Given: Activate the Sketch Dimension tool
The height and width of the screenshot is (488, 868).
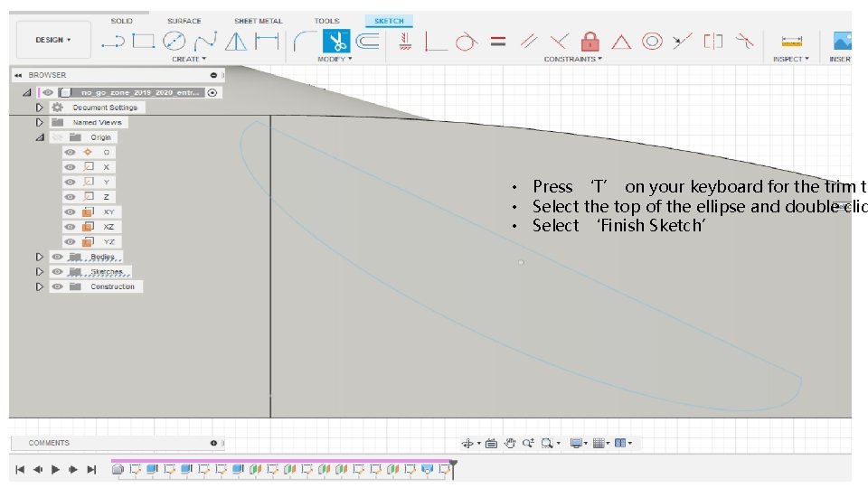Looking at the screenshot, I should point(267,42).
